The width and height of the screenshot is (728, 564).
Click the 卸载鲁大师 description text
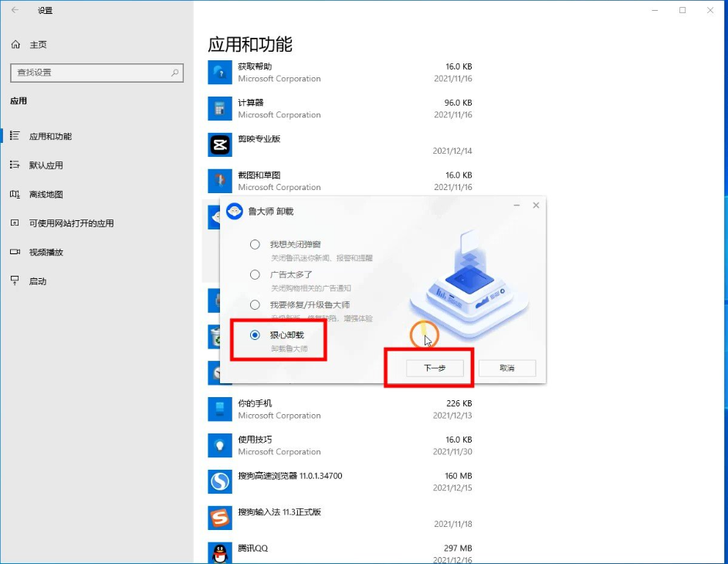coord(290,348)
